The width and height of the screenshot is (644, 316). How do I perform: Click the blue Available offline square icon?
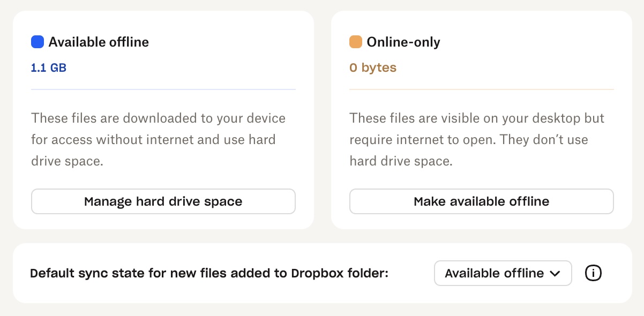38,42
